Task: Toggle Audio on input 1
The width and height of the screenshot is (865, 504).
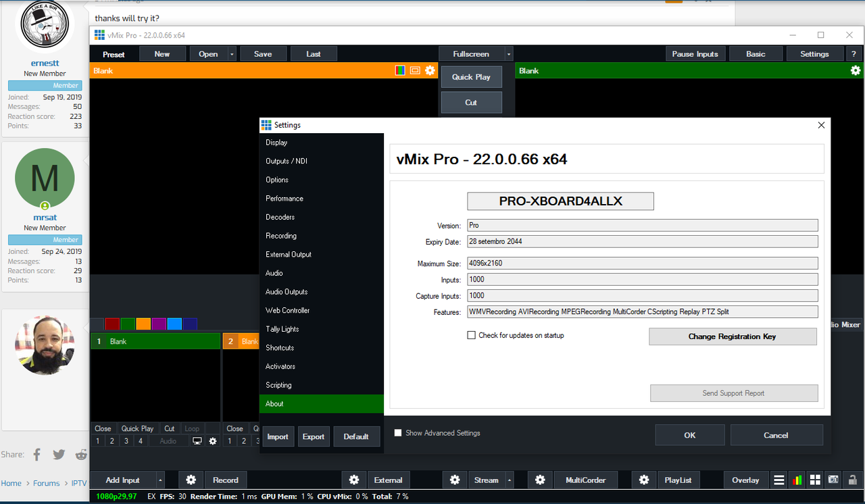Action: tap(168, 441)
